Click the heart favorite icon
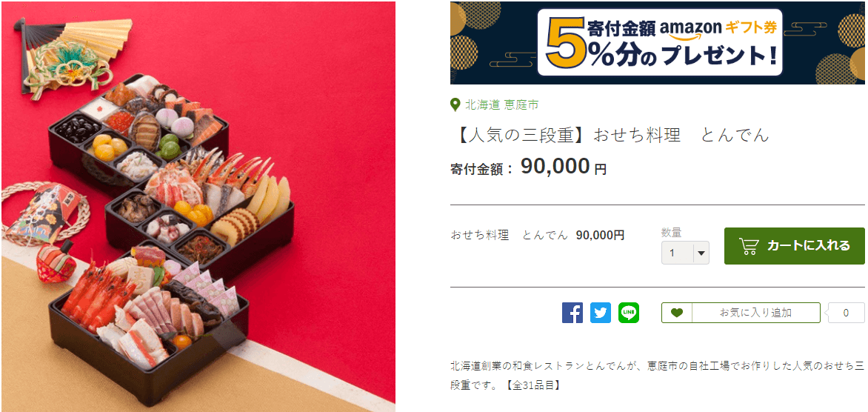 676,313
